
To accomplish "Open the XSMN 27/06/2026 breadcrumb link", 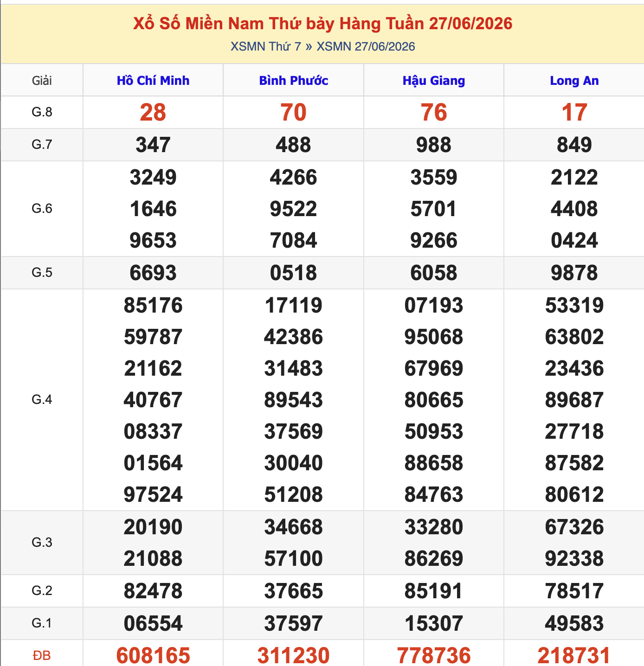I will click(x=366, y=46).
